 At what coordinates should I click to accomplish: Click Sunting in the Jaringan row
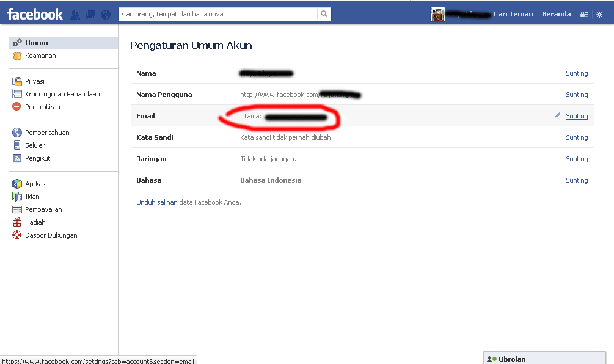tap(577, 159)
